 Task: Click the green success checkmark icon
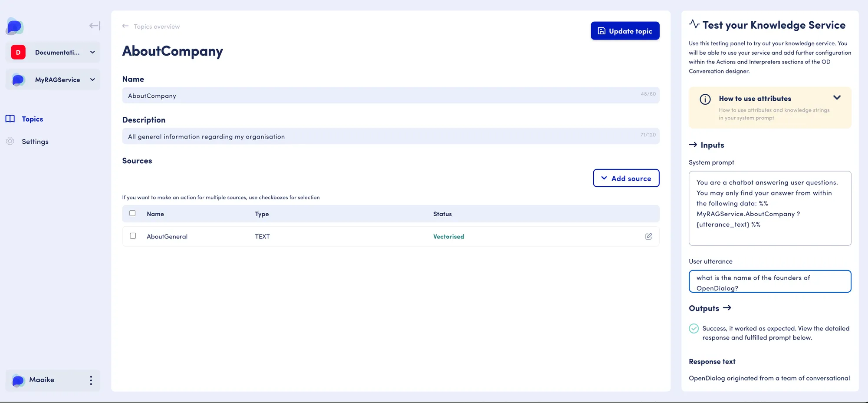[x=694, y=328]
